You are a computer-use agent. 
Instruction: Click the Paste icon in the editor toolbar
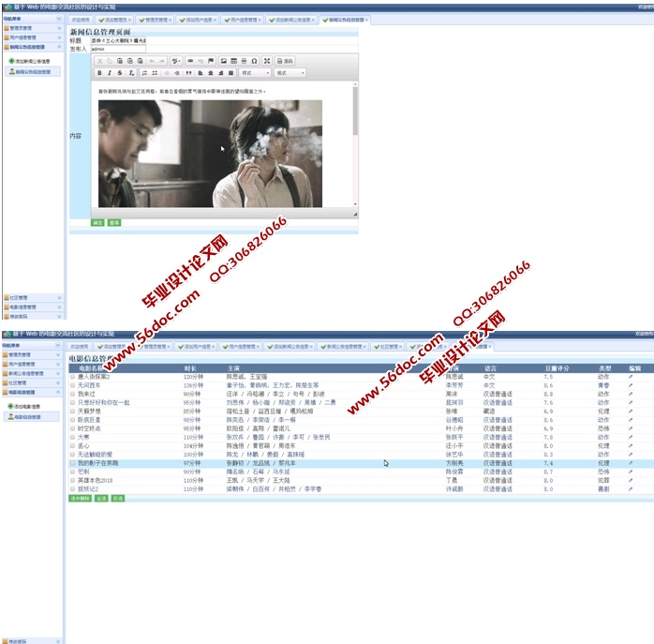[x=120, y=61]
